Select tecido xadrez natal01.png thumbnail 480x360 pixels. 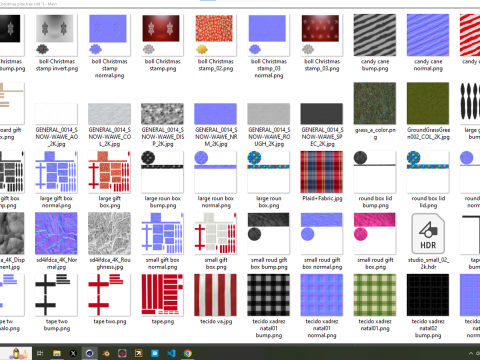[375, 295]
